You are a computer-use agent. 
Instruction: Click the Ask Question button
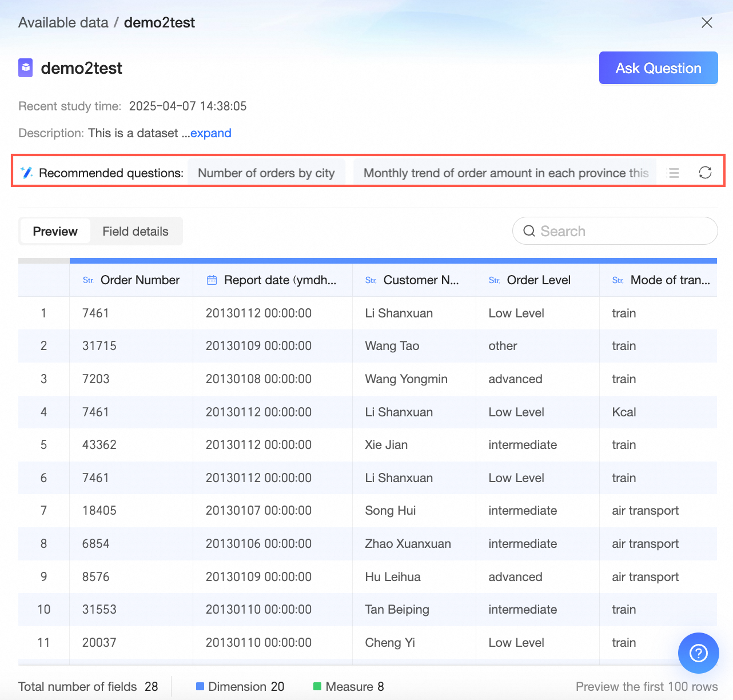point(659,68)
